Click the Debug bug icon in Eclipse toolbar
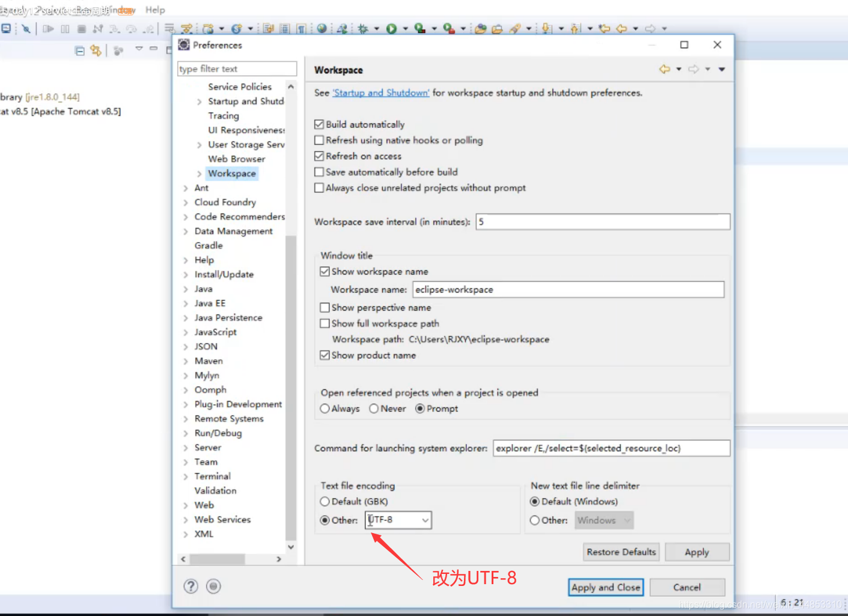 click(363, 28)
